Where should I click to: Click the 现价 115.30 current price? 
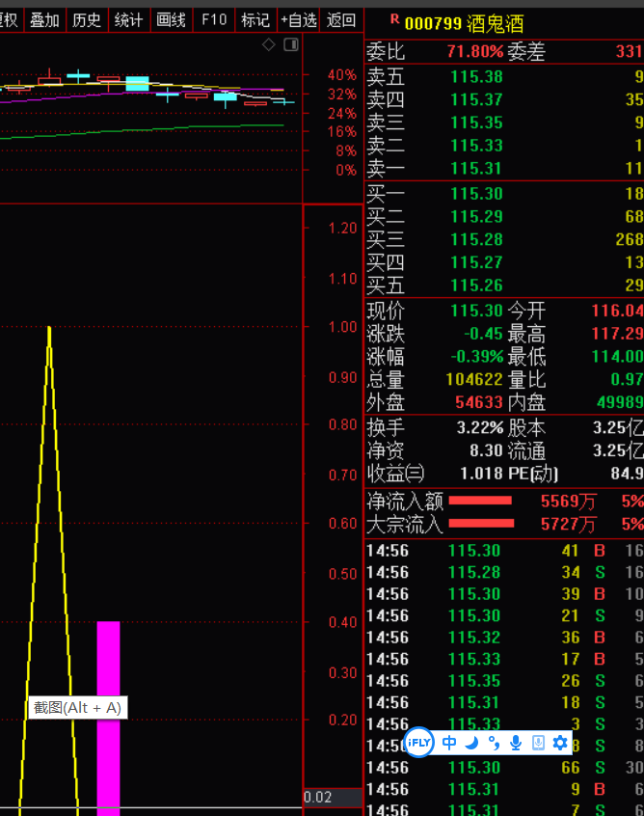coord(476,311)
